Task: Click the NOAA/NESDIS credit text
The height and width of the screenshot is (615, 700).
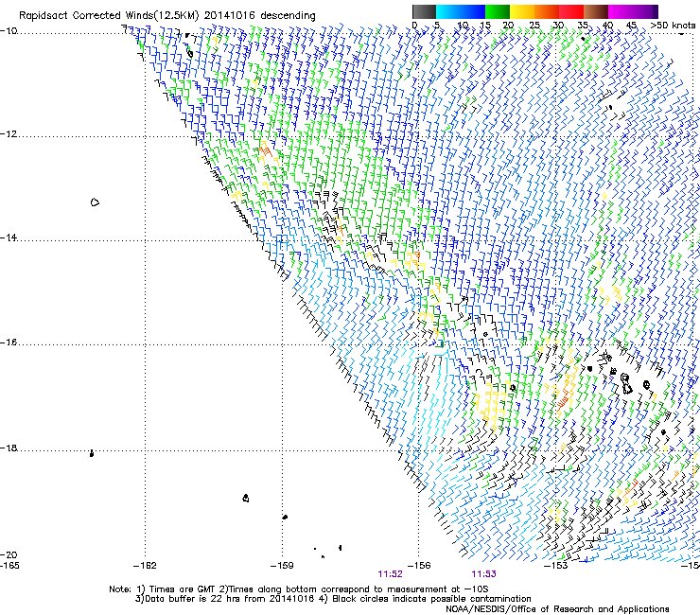Action: (x=557, y=609)
